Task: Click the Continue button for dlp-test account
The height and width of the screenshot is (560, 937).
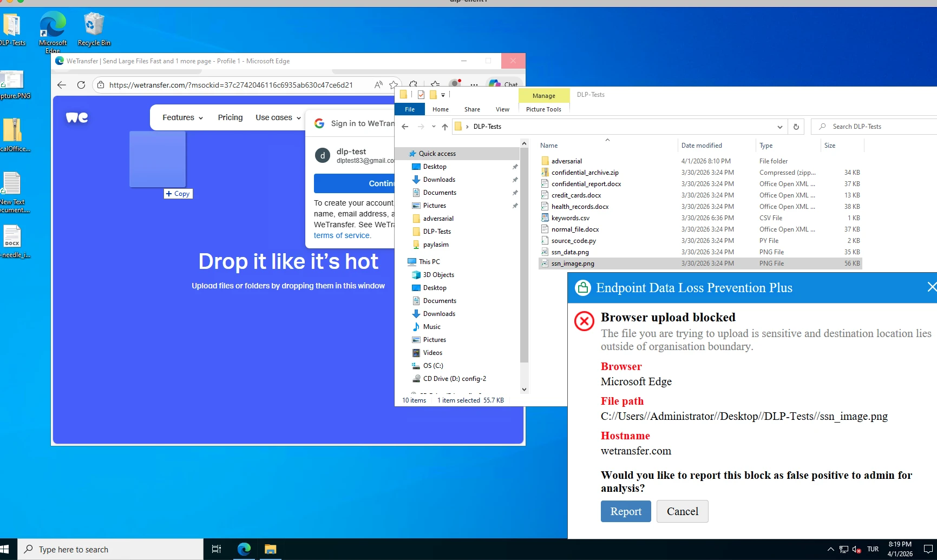Action: [x=355, y=183]
